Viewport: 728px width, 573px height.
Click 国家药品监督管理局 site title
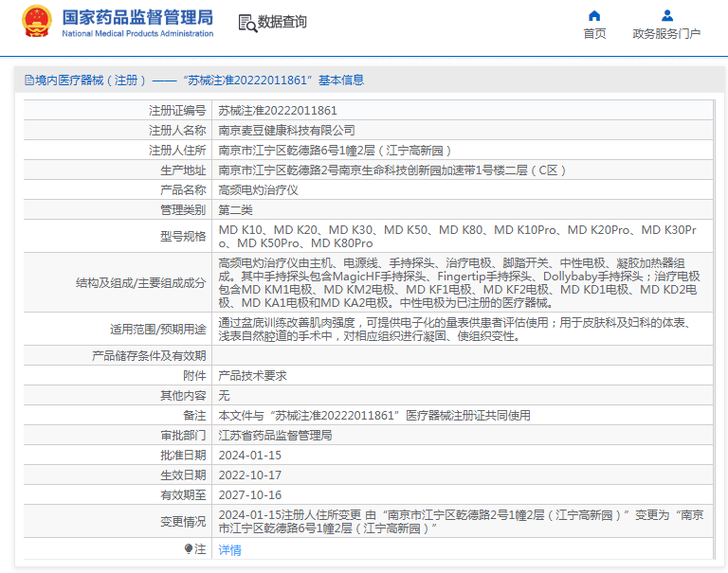[x=137, y=18]
